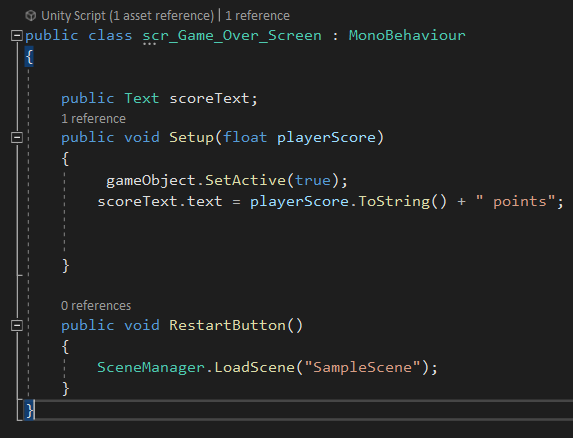Click ToString in the scoreText assignment
This screenshot has height=438, width=573.
[394, 202]
